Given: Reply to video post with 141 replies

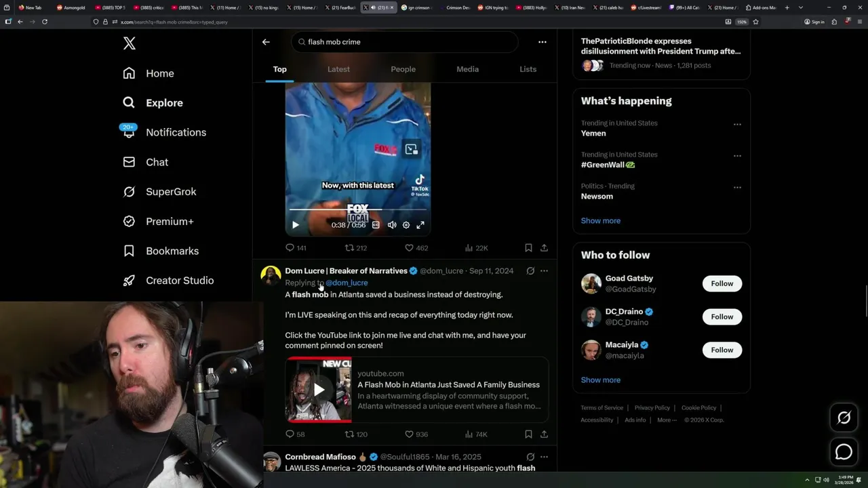Looking at the screenshot, I should [x=296, y=248].
